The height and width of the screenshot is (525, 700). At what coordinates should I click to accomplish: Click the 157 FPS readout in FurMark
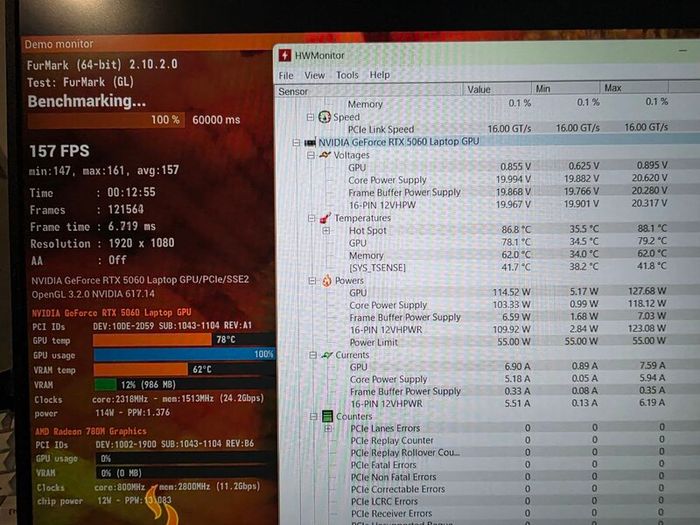pyautogui.click(x=59, y=151)
